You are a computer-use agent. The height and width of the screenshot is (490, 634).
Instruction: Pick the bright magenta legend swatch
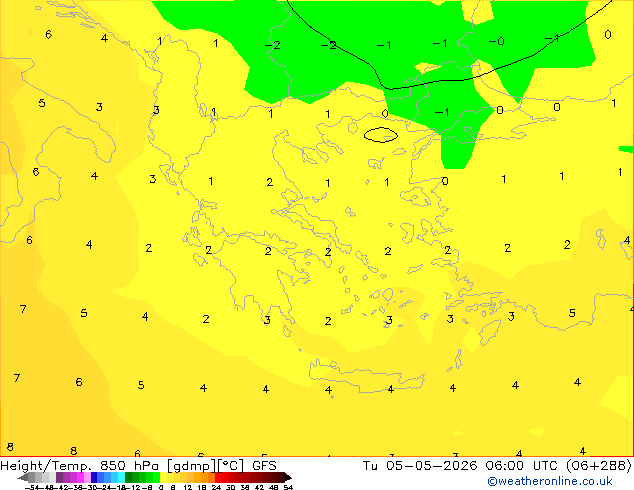pos(80,477)
